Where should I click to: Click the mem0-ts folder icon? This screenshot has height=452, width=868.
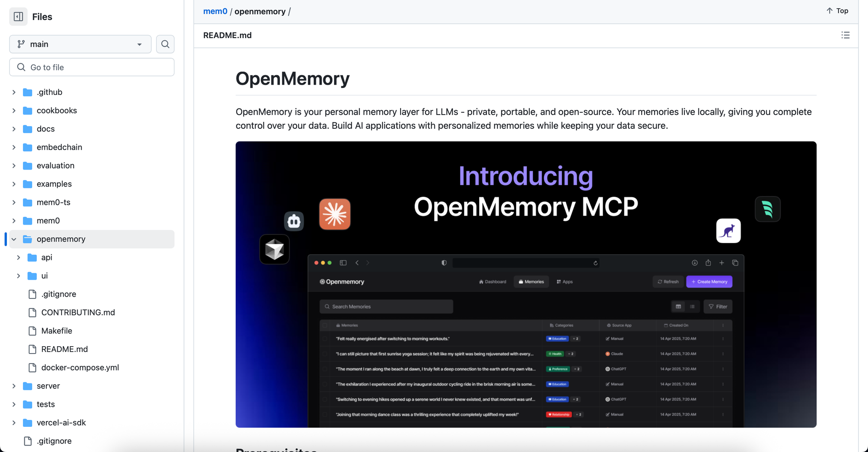(27, 203)
